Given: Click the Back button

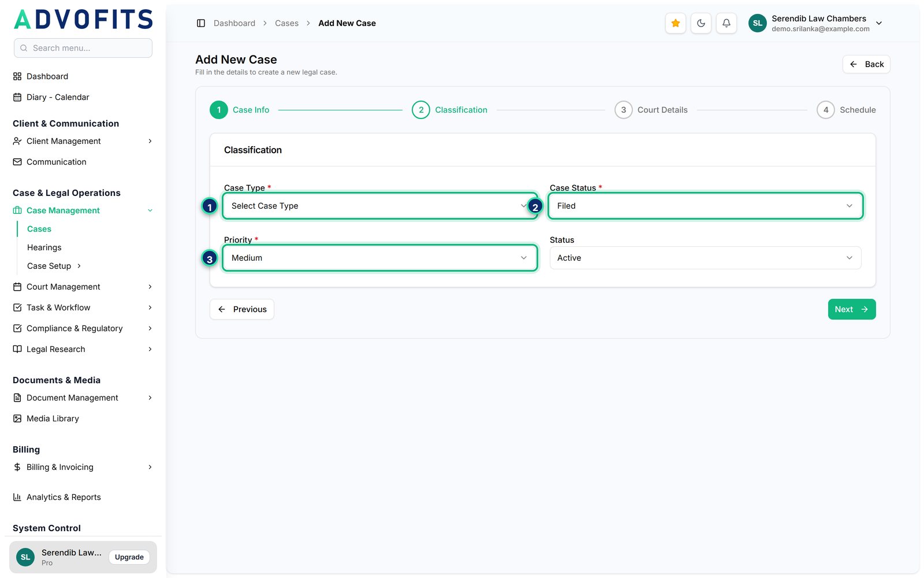Looking at the screenshot, I should pyautogui.click(x=866, y=64).
